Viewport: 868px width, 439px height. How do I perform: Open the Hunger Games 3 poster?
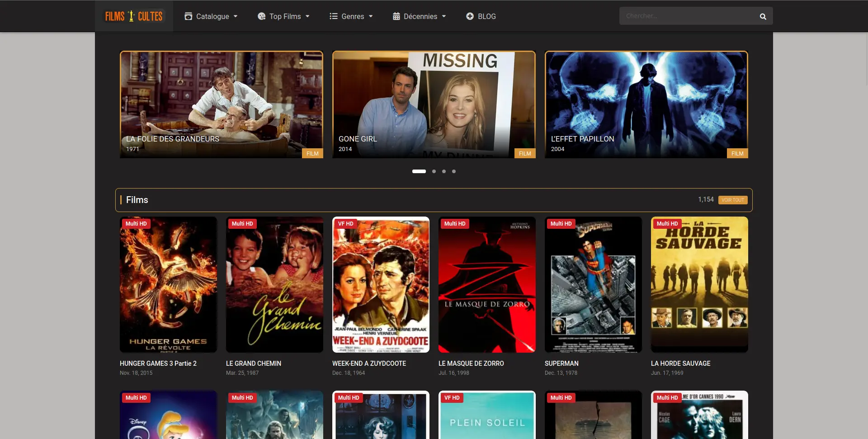tap(168, 285)
